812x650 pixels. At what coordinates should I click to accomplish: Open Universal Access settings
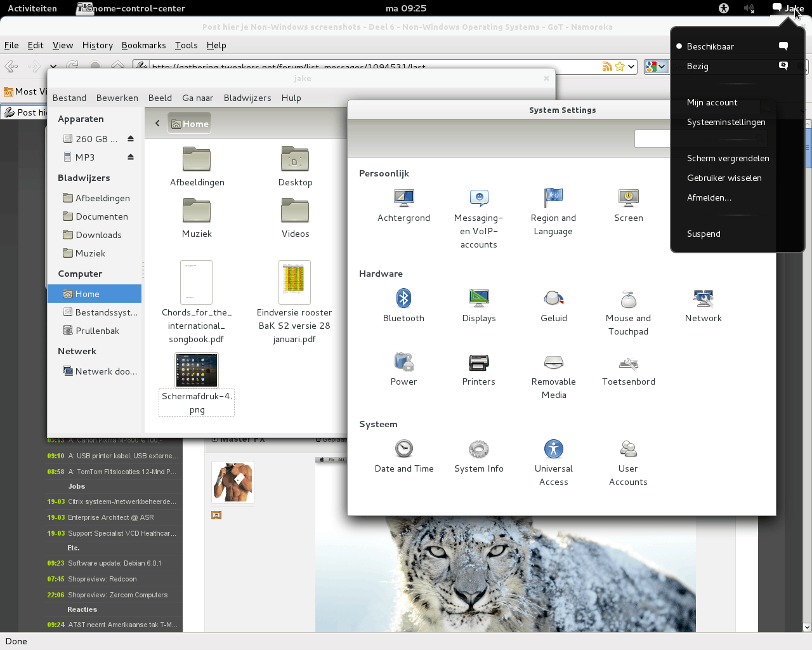tap(554, 463)
